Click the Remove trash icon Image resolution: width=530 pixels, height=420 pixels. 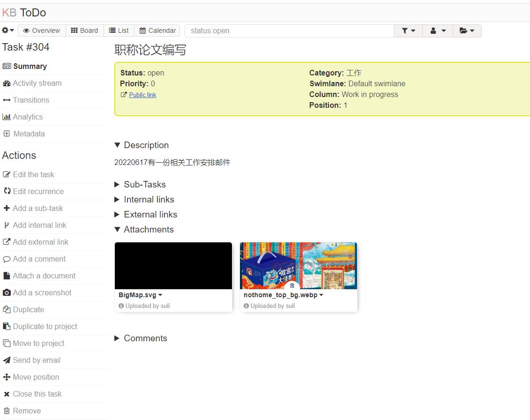coord(7,411)
